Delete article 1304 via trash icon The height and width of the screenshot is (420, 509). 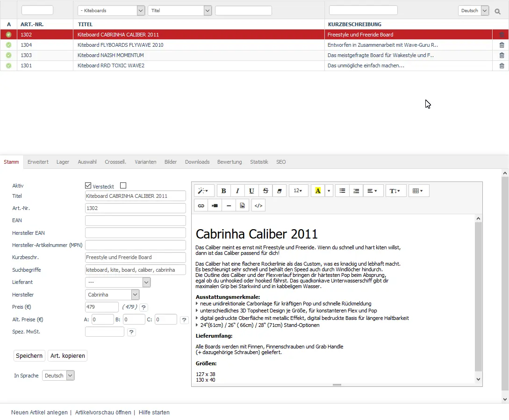pos(502,45)
